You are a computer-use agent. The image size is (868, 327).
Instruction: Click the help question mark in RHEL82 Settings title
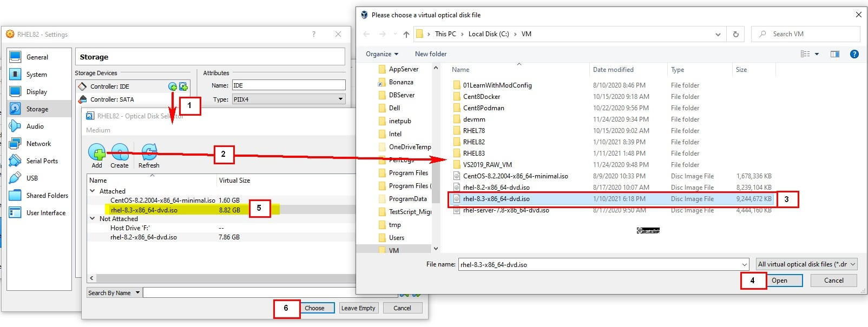click(x=313, y=34)
